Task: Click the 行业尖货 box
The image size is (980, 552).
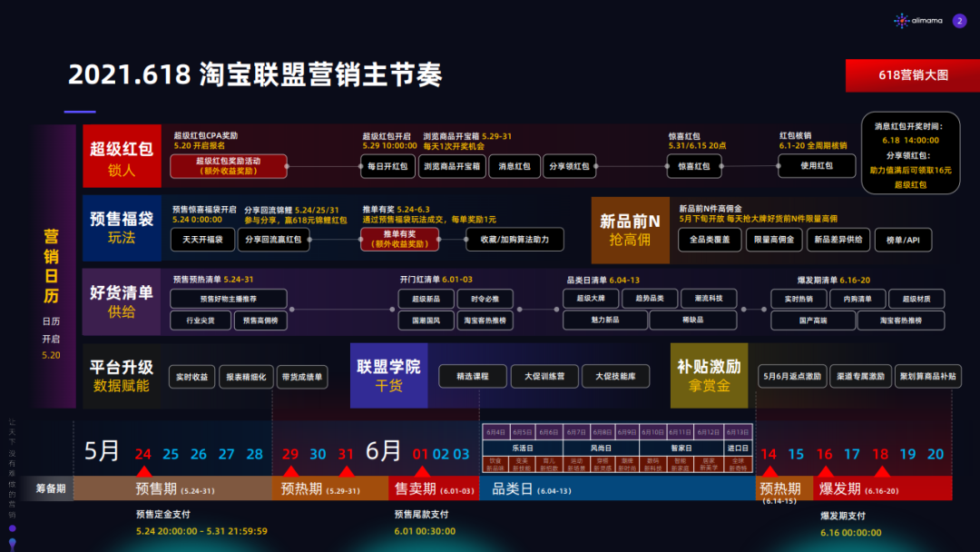Action: 200,320
